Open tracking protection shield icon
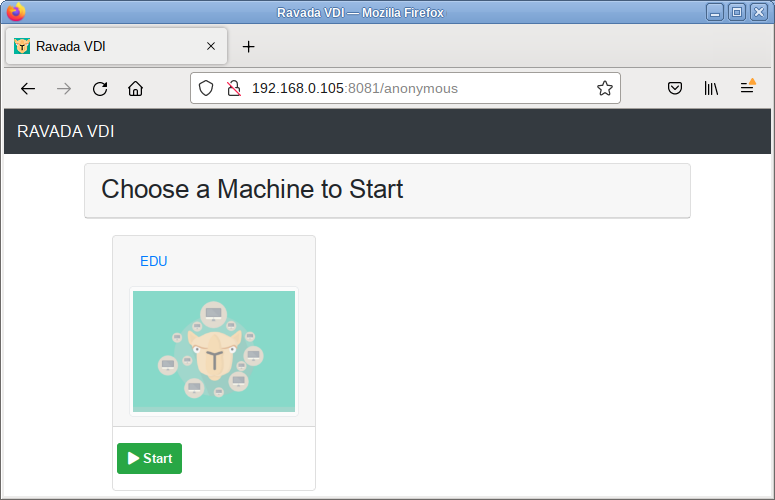775x500 pixels. coord(206,88)
